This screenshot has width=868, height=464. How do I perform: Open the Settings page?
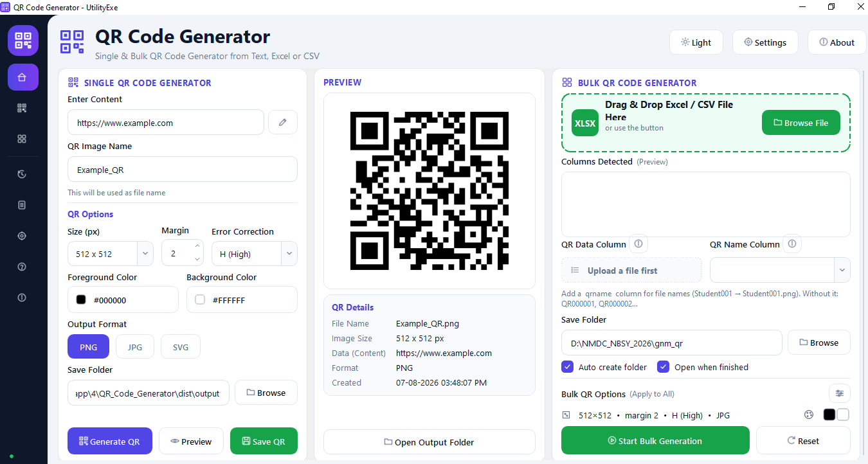tap(765, 42)
